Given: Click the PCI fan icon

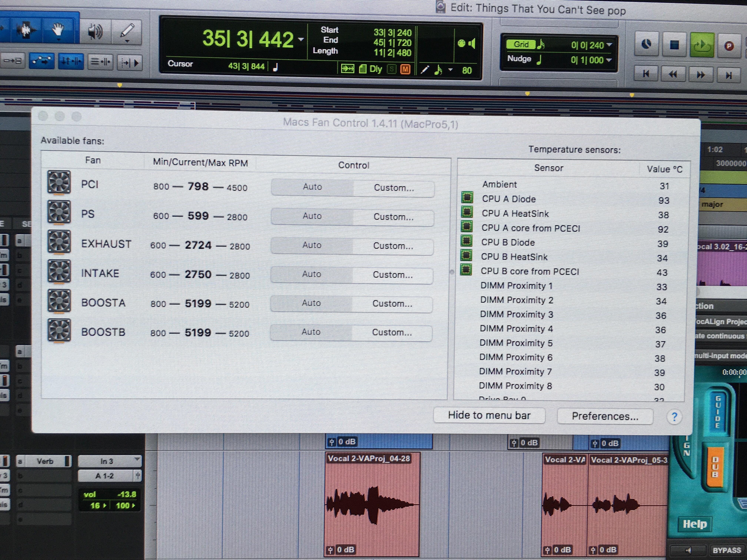Looking at the screenshot, I should pyautogui.click(x=59, y=182).
